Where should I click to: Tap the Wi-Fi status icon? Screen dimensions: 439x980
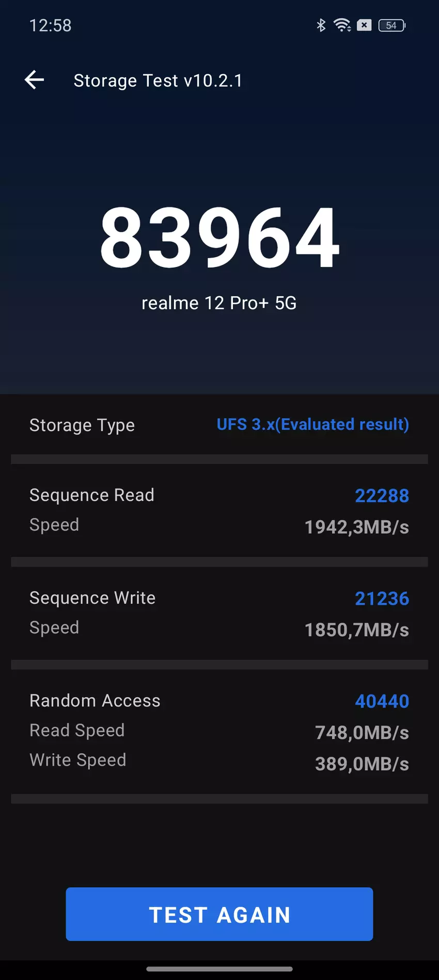point(342,25)
